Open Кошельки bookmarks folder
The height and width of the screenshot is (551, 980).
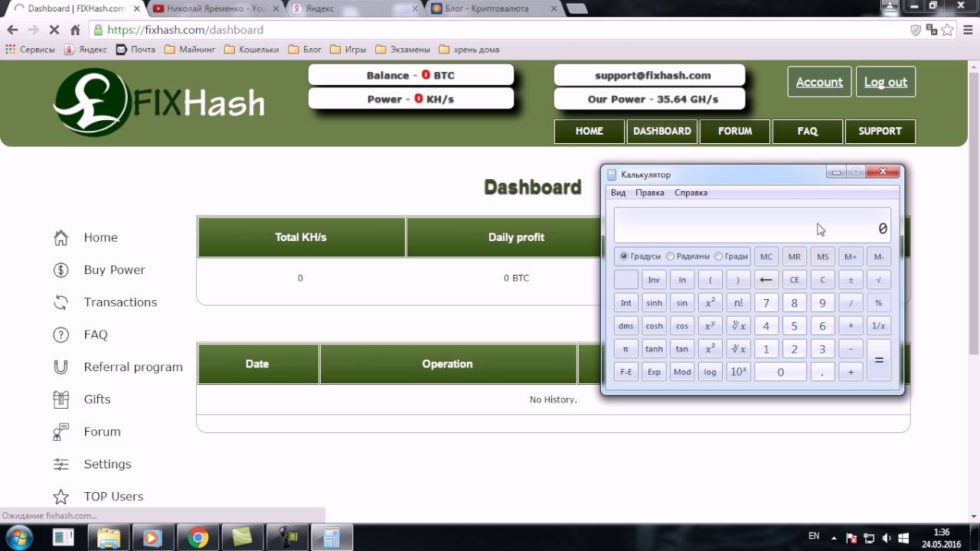(x=252, y=49)
